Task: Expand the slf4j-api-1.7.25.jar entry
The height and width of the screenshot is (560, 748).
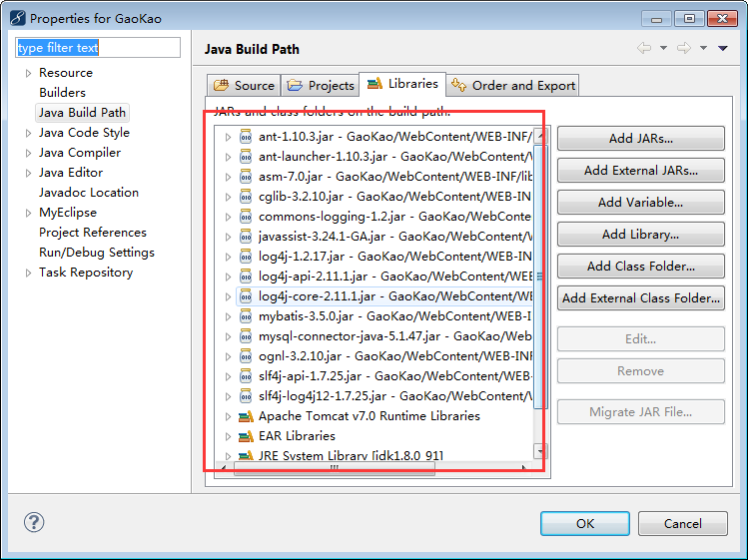Action: pos(228,377)
